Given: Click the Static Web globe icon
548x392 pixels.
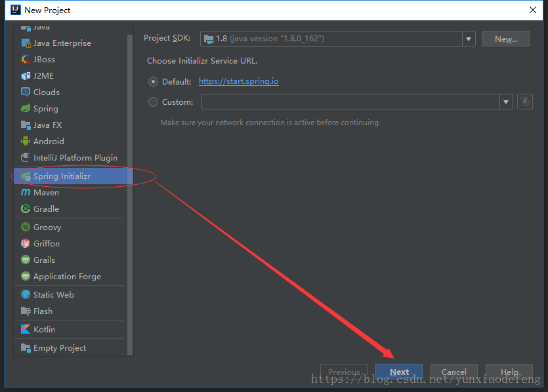Looking at the screenshot, I should tap(26, 294).
